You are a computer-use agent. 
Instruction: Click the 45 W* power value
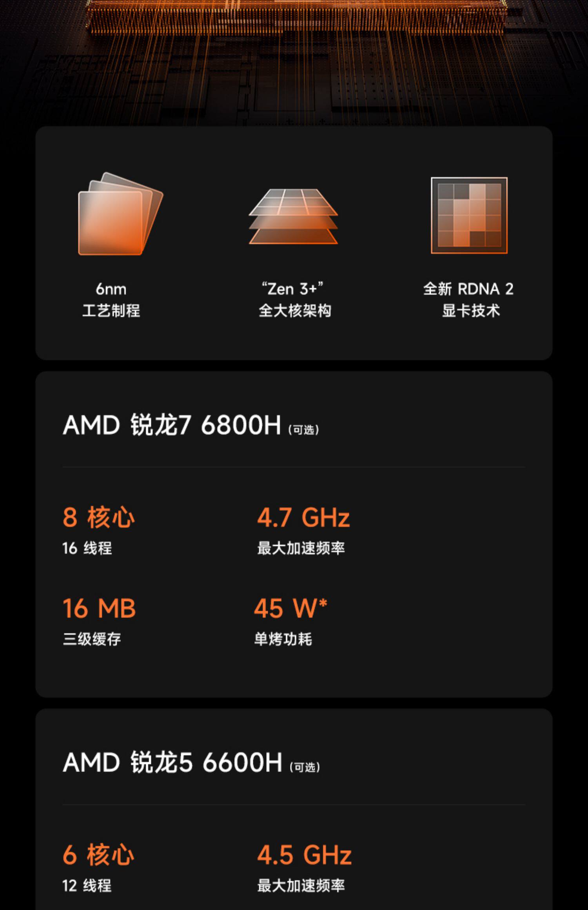pos(290,608)
